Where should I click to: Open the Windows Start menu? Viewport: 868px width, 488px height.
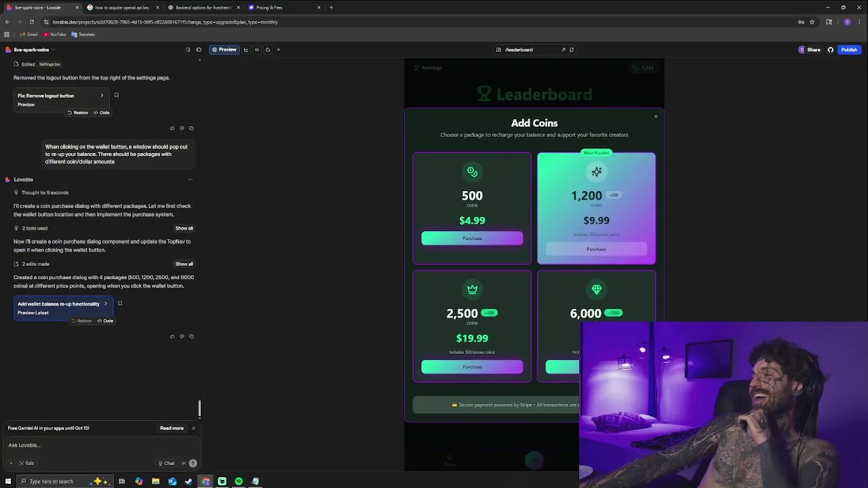pyautogui.click(x=7, y=481)
